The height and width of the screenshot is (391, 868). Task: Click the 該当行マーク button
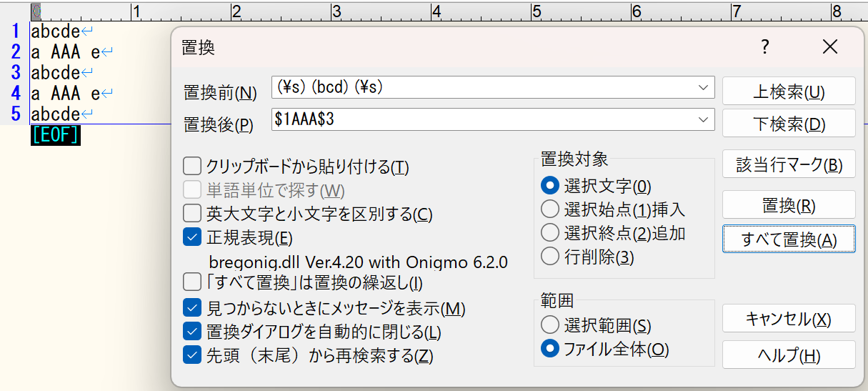point(789,165)
